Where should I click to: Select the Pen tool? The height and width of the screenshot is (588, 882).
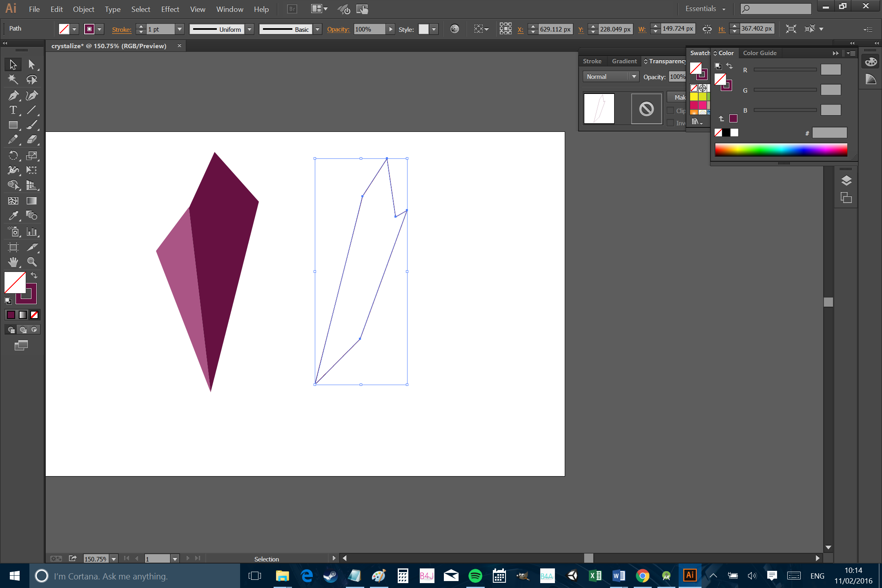coord(13,96)
